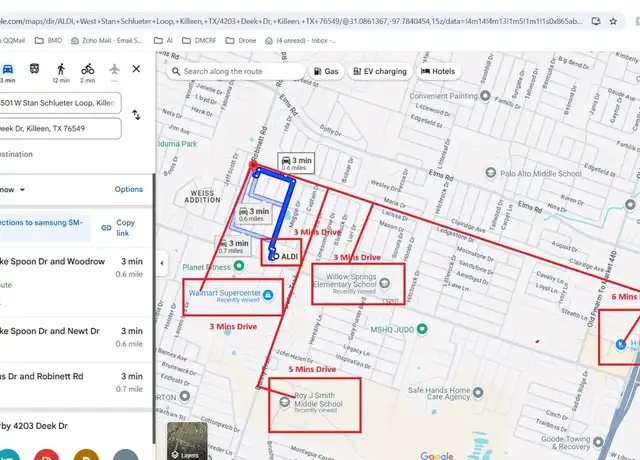Viewport: 640px width, 460px height.
Task: Open Zoho Mail bookmark
Action: (107, 40)
